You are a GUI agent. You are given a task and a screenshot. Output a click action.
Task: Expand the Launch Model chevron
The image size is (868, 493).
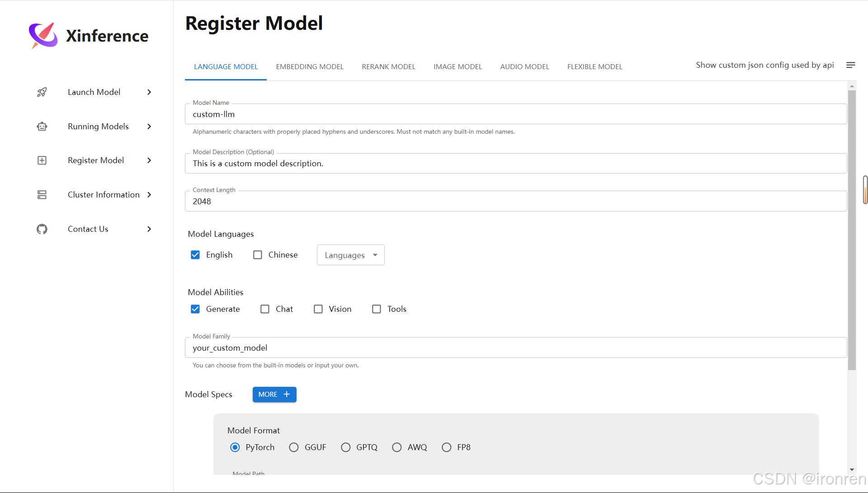tap(149, 92)
